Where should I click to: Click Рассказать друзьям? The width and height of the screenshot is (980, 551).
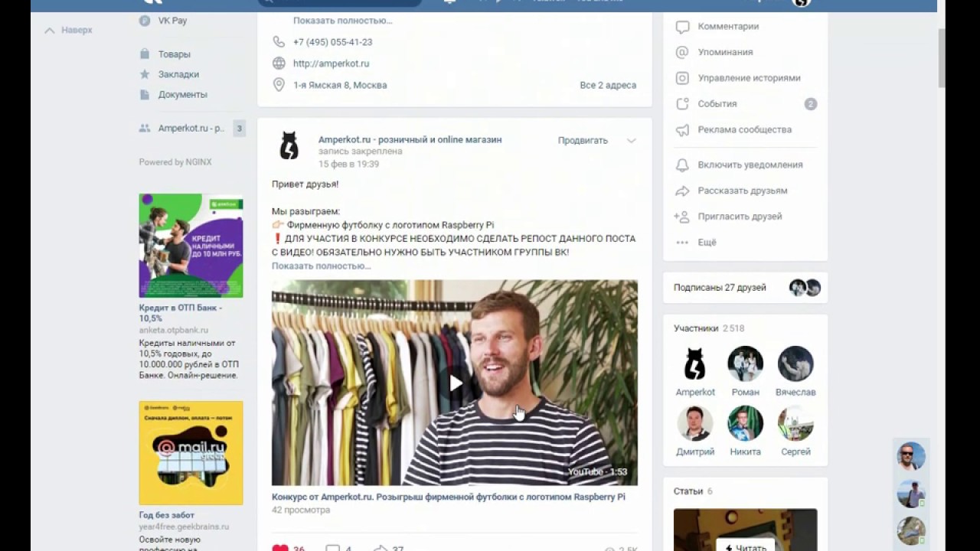pos(743,191)
